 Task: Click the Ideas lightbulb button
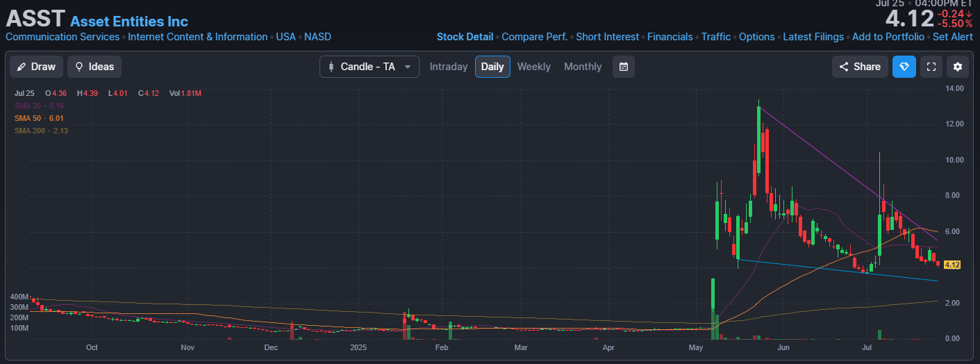click(94, 67)
